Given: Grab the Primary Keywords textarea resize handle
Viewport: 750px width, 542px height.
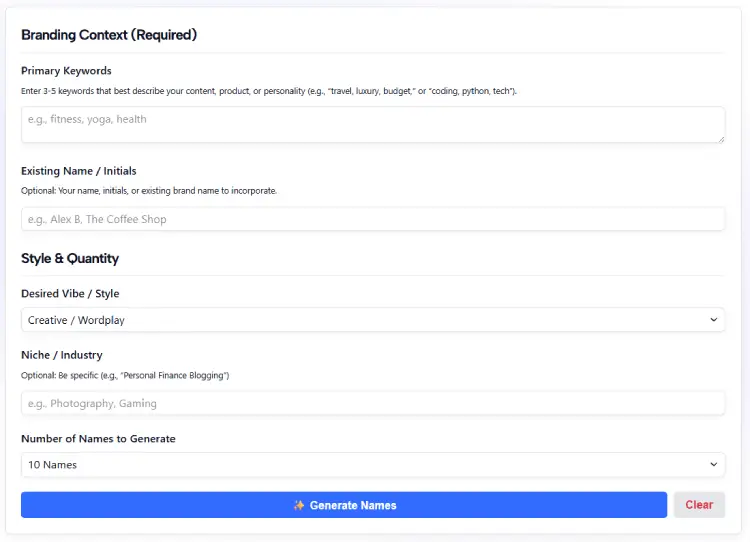Looking at the screenshot, I should [x=721, y=139].
